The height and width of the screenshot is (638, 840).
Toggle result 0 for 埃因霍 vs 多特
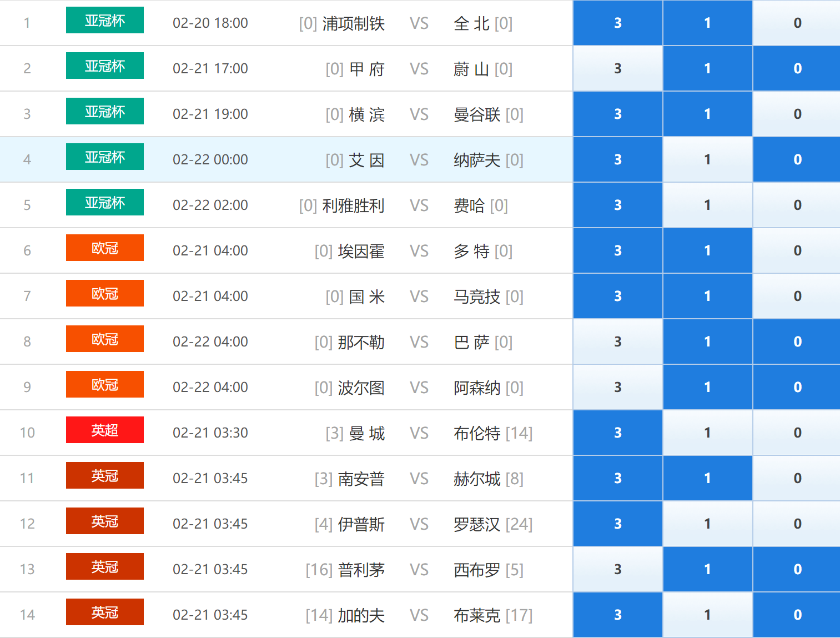[x=797, y=250]
